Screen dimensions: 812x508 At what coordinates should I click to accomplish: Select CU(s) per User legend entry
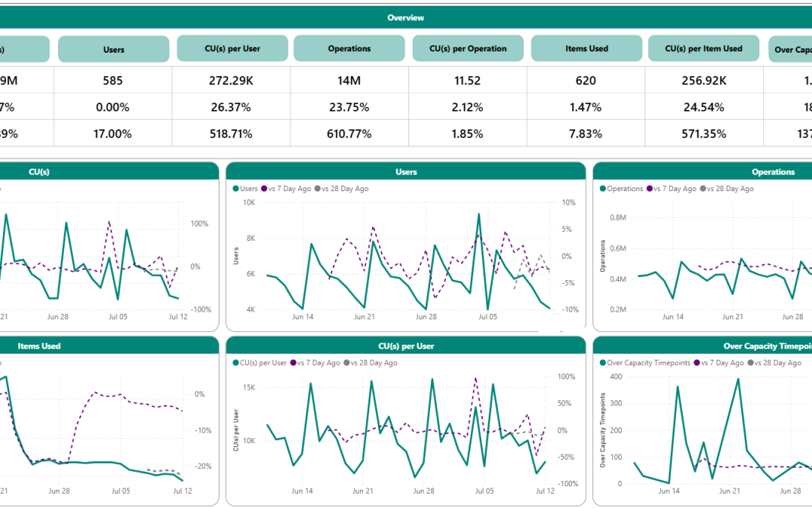(259, 363)
